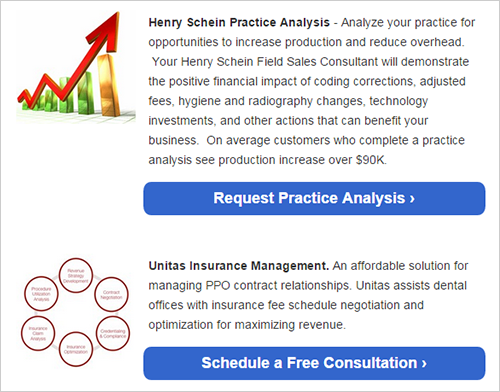Select the Credentialing & Compliance circle
500x392 pixels.
click(x=113, y=333)
